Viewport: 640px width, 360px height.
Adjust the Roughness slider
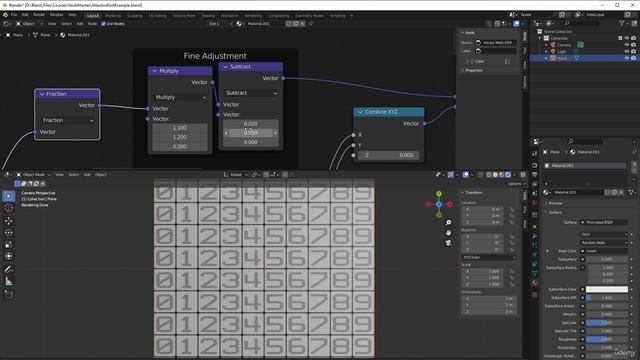point(607,339)
